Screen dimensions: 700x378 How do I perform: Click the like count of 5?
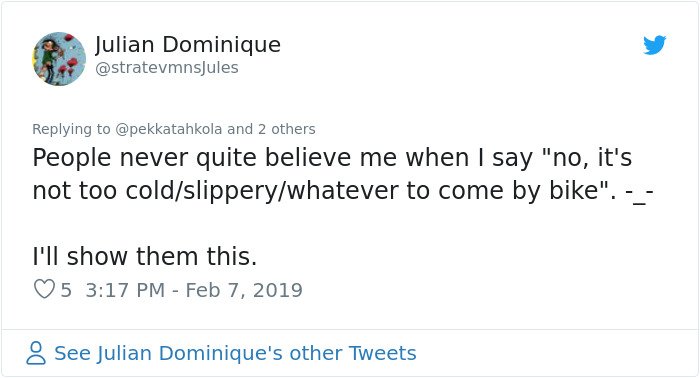(66, 290)
